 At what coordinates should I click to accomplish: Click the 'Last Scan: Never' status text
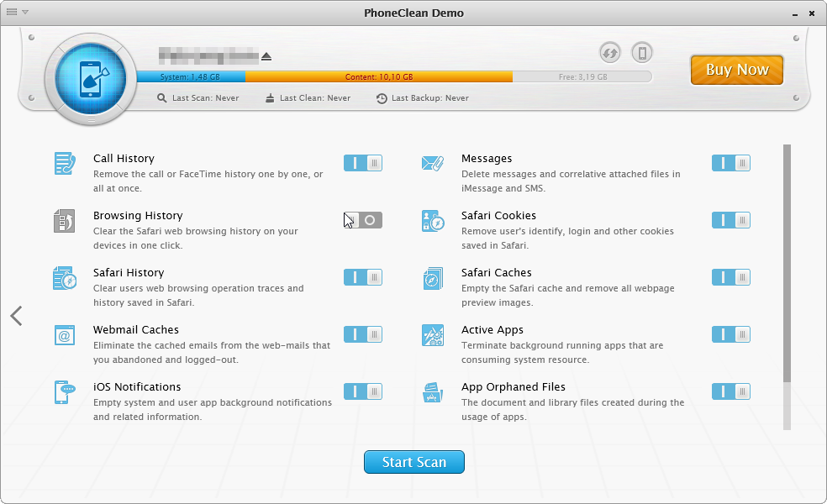click(206, 98)
